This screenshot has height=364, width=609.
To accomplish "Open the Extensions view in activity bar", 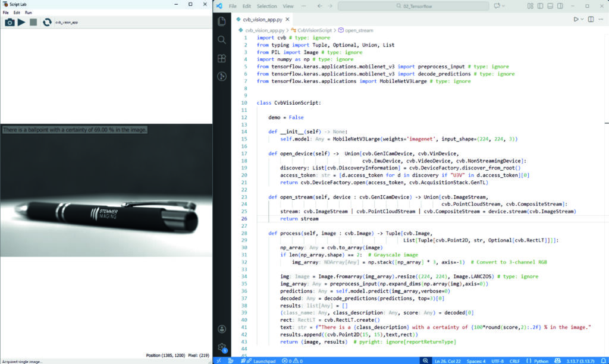I will tap(222, 58).
